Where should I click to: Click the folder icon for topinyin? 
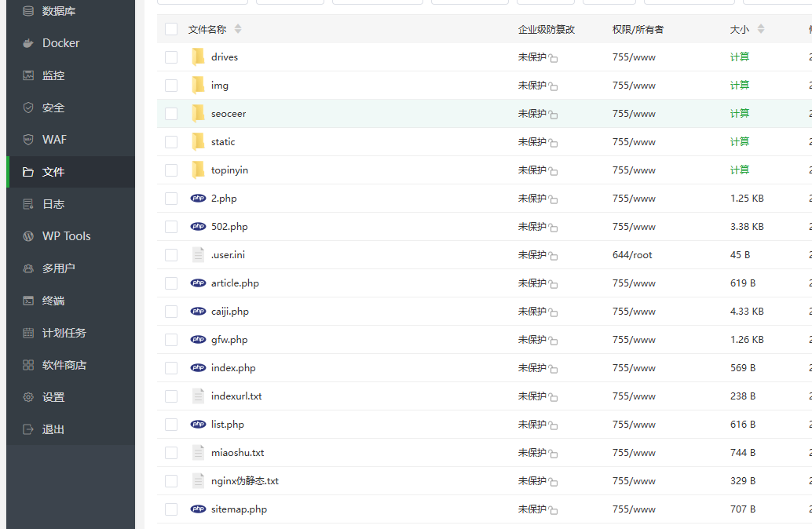pos(198,170)
